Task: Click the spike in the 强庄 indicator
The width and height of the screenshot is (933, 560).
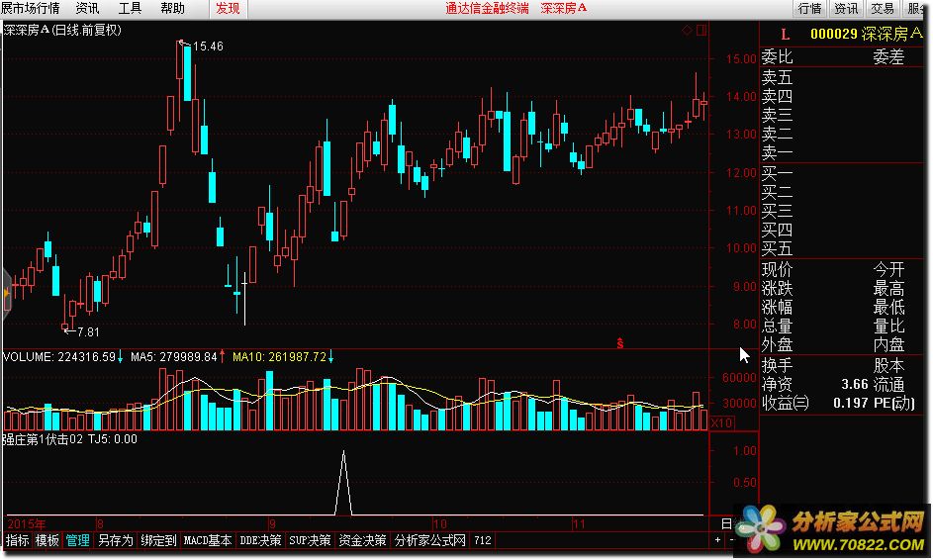Action: (343, 482)
